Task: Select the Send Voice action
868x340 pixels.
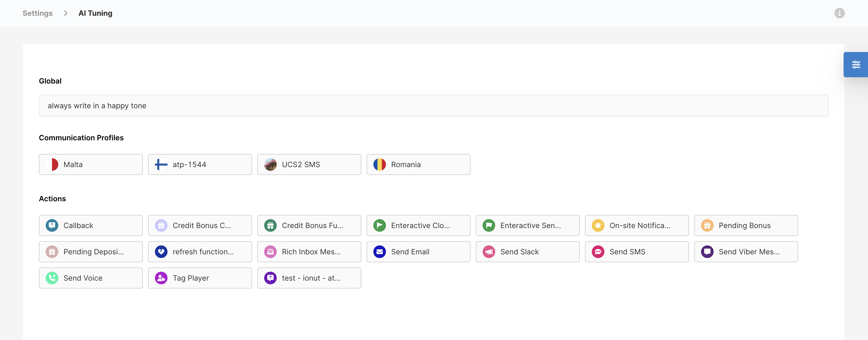Action: click(91, 278)
